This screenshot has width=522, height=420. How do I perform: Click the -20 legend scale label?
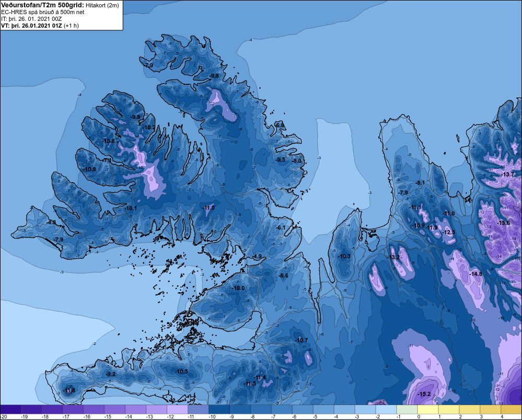click(4, 417)
